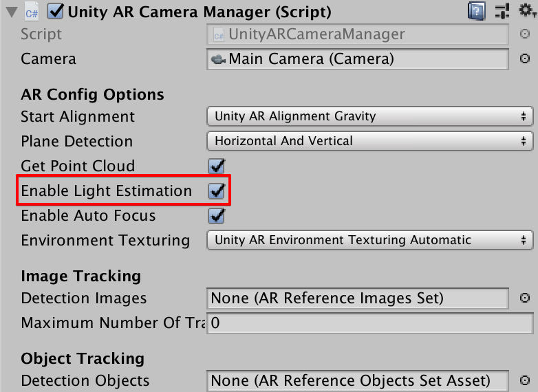The height and width of the screenshot is (392, 538).
Task: Open the component help reference icon
Action: click(477, 11)
